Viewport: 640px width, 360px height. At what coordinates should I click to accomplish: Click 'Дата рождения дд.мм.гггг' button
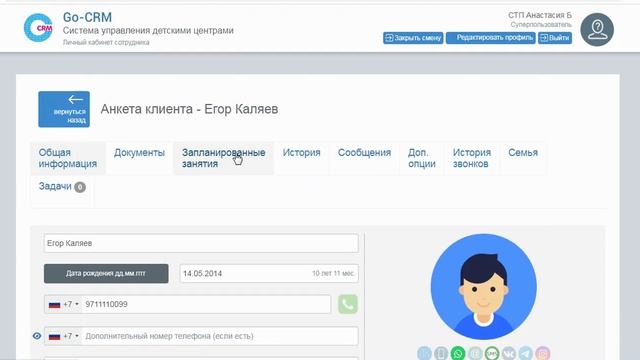(x=106, y=273)
